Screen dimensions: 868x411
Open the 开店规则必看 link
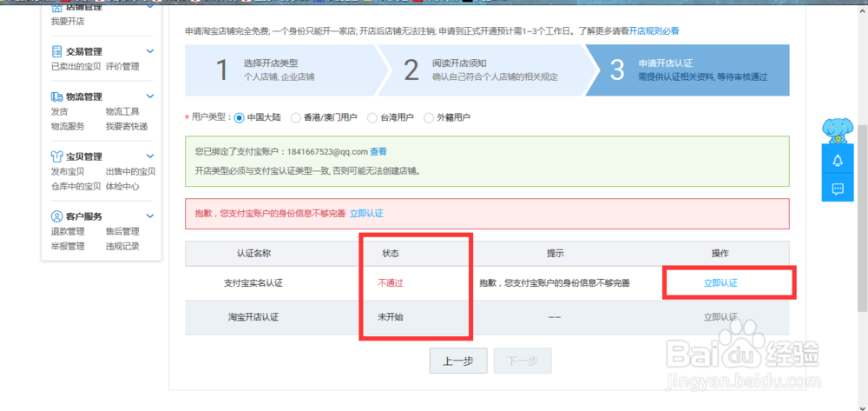coord(654,31)
